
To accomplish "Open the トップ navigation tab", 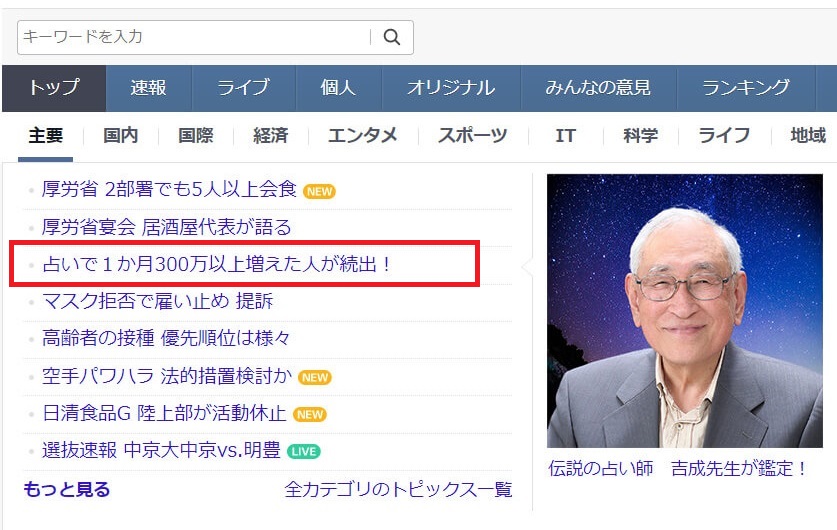I will [54, 87].
